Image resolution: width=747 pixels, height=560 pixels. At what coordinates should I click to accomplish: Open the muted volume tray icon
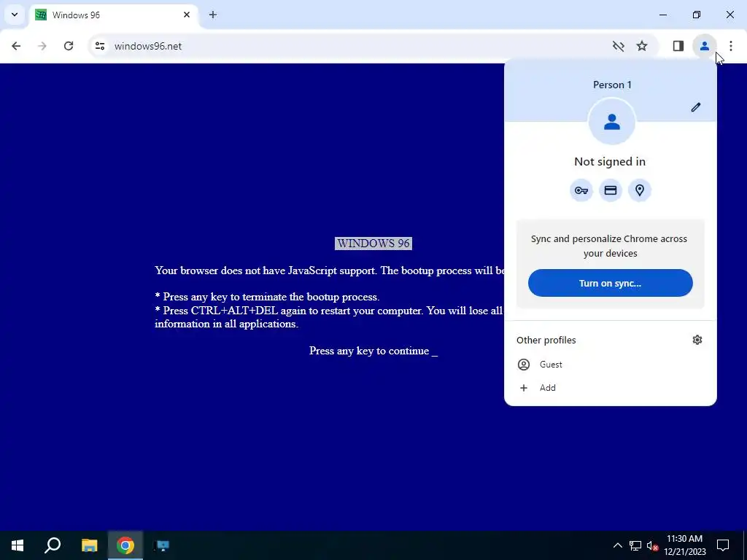[x=652, y=545]
